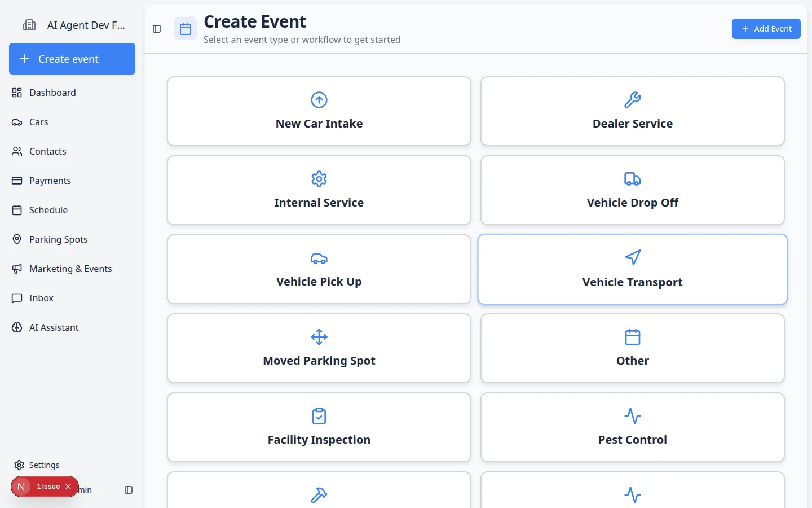
Task: Click the plus icon in Add Event
Action: click(745, 29)
